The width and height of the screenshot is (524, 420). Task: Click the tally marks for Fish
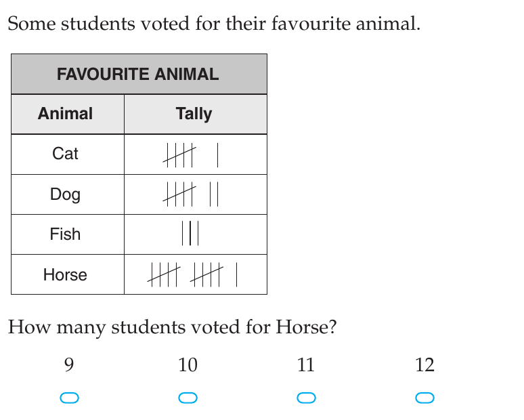[x=190, y=233]
